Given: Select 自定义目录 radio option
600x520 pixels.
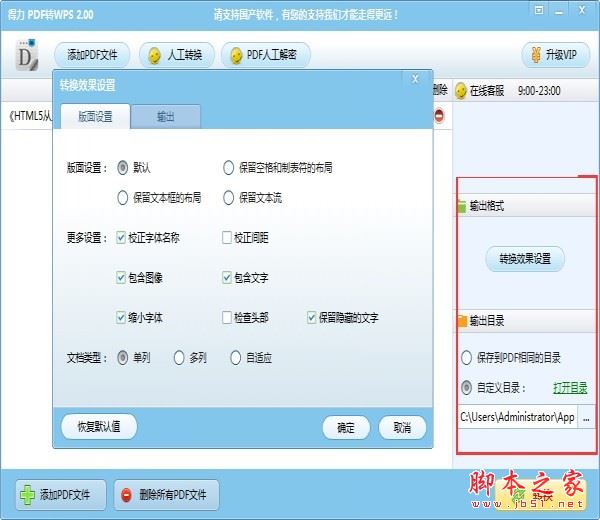Looking at the screenshot, I should click(x=466, y=388).
